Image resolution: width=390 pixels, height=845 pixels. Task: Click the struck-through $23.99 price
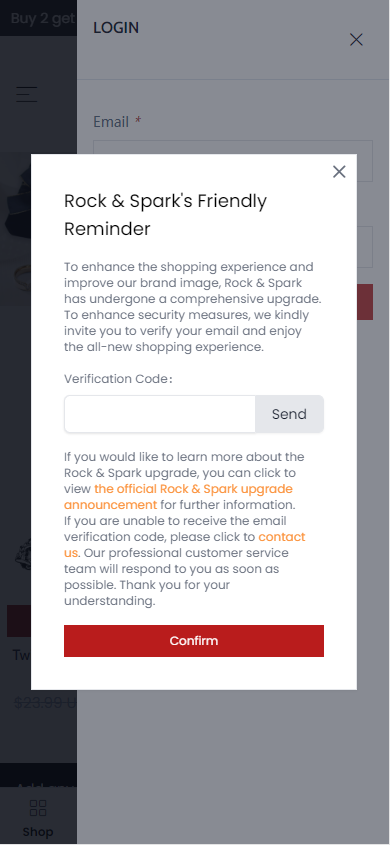tap(45, 703)
